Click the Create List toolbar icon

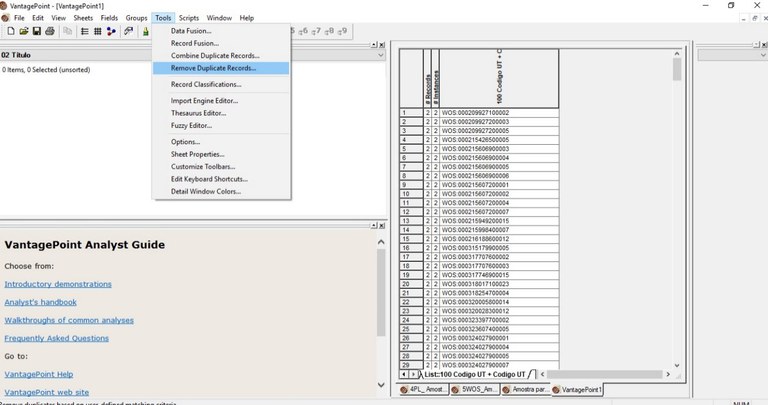click(85, 31)
